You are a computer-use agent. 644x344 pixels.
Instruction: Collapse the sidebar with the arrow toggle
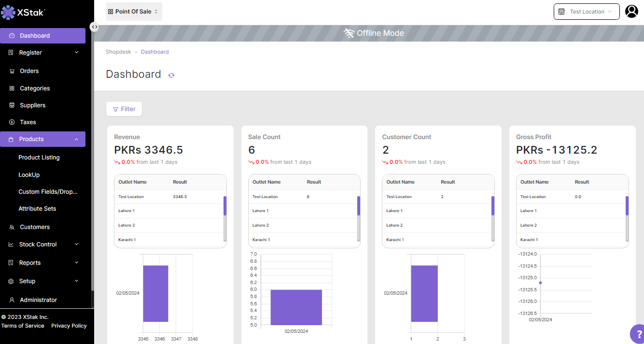95,27
